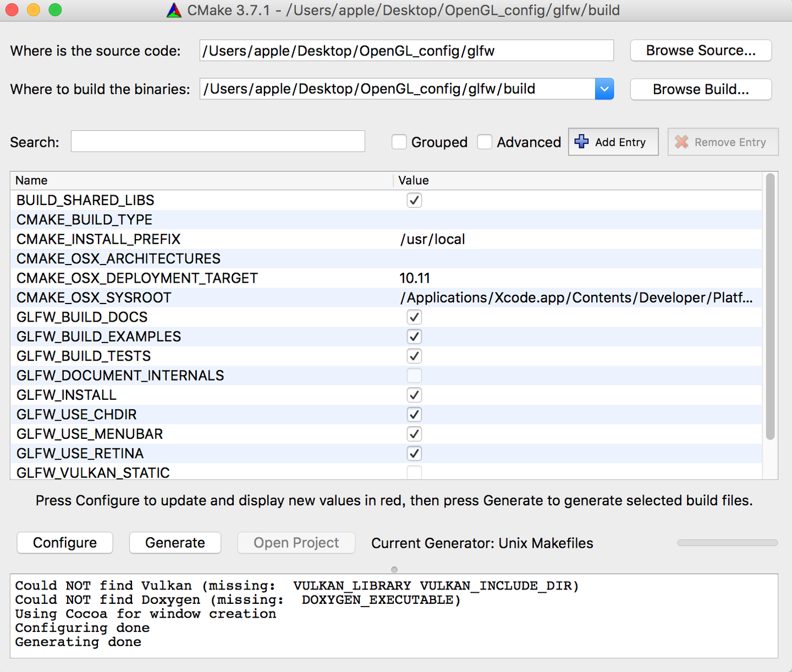Enable the Advanced checkbox

pyautogui.click(x=485, y=142)
